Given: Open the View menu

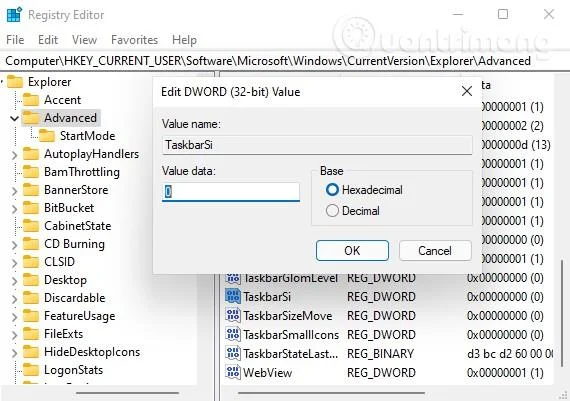Looking at the screenshot, I should tap(84, 39).
